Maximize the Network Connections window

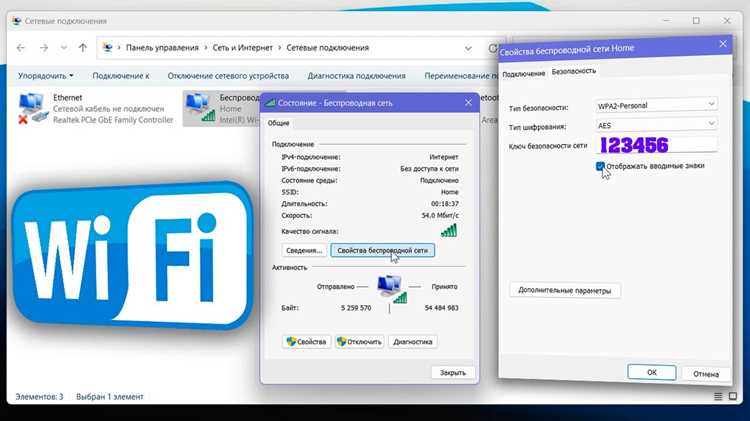696,21
